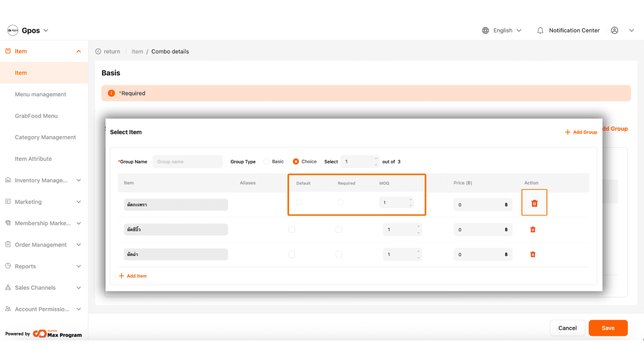644x362 pixels.
Task: Delete the first combo item row
Action: (x=534, y=203)
